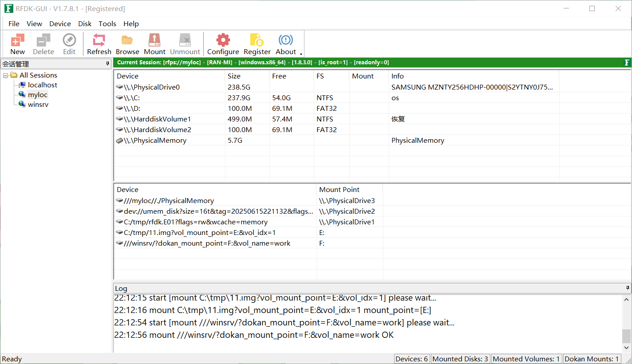The height and width of the screenshot is (364, 632).
Task: Sort the device list by Size column
Action: coord(234,76)
